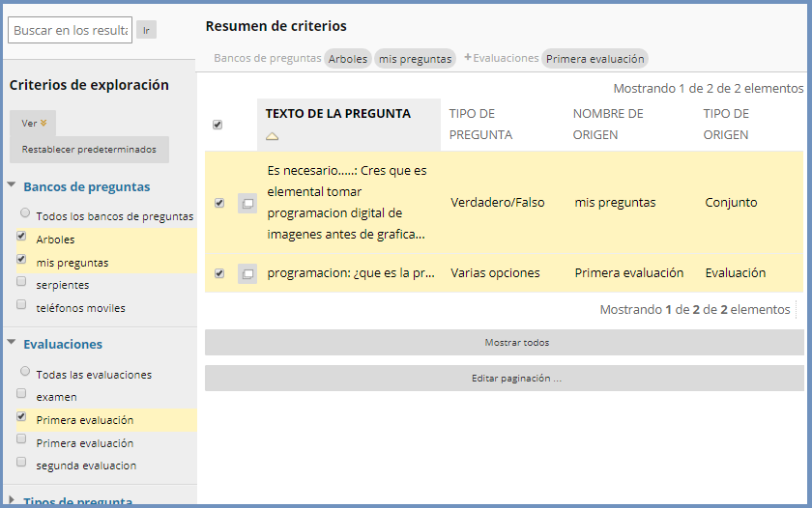Enable the serpientes question bank checkbox
812x508 pixels.
coord(21,283)
